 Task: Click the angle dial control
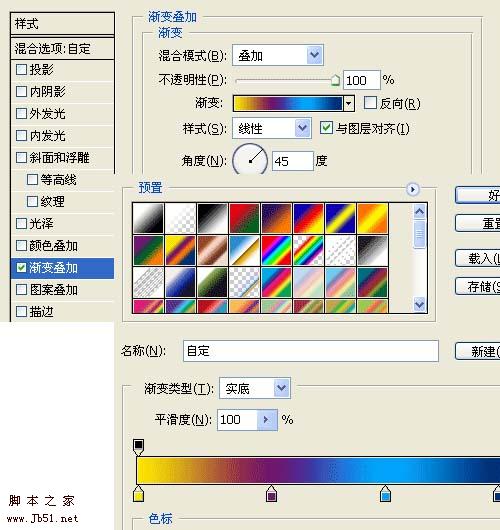[250, 160]
